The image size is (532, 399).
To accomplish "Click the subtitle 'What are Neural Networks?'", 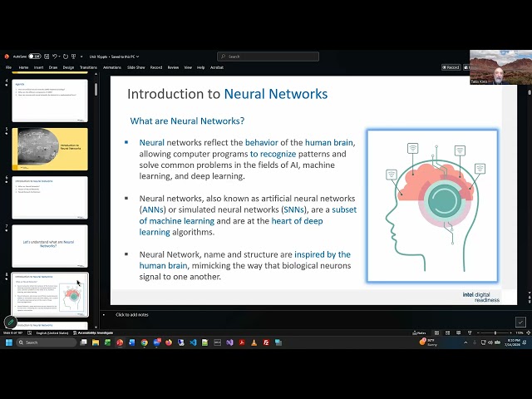I will click(187, 121).
